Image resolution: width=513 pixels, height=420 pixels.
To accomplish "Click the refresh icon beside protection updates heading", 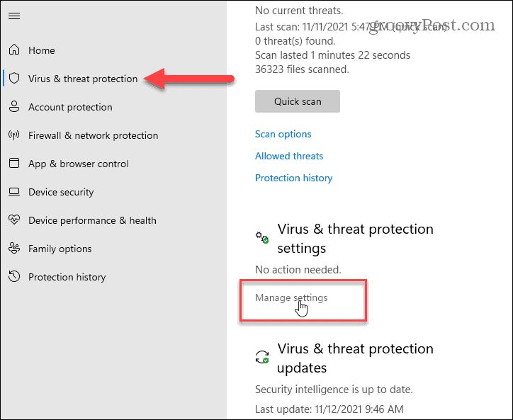I will coord(262,357).
